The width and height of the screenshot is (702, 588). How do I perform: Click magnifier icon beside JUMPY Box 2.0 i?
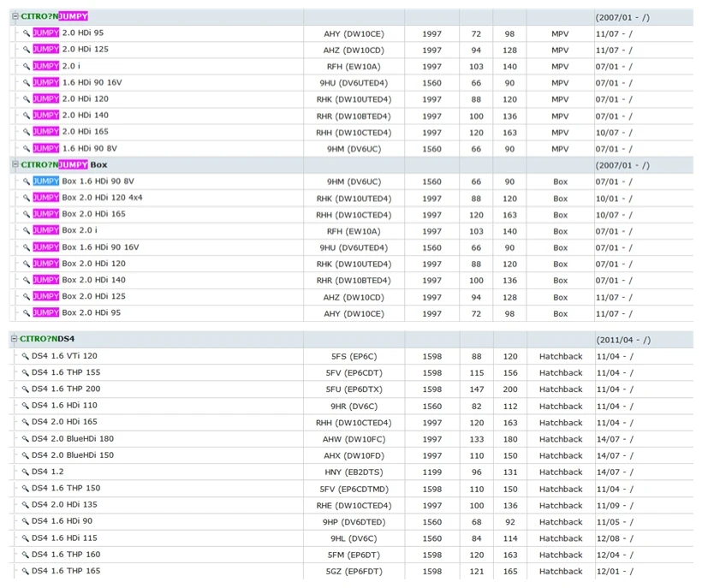point(27,230)
